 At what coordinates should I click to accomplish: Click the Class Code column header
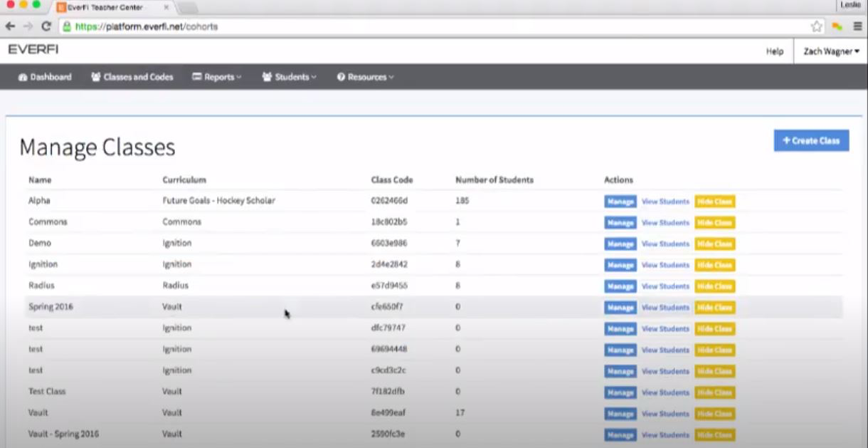[x=392, y=179]
